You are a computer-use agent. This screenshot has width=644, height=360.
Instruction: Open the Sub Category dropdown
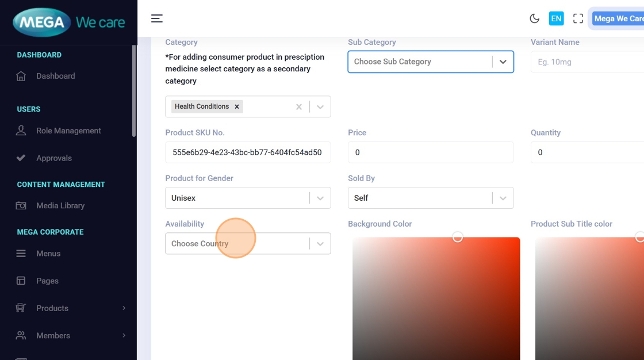[503, 62]
